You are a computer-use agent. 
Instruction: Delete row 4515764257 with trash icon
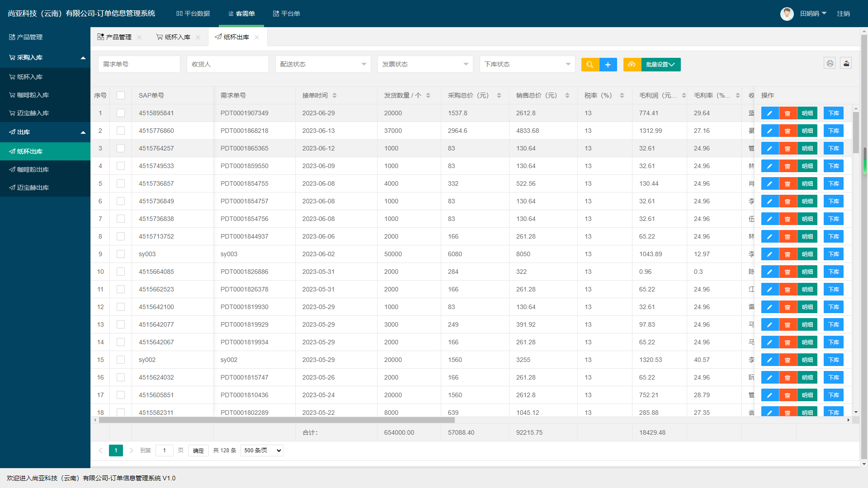788,149
